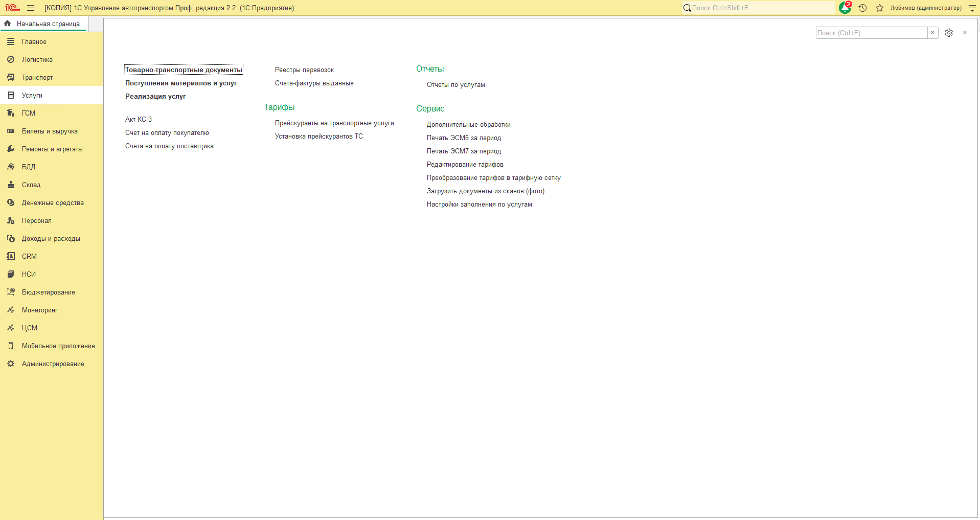980x520 pixels.
Task: Open the Транспорт section icon
Action: (x=11, y=77)
